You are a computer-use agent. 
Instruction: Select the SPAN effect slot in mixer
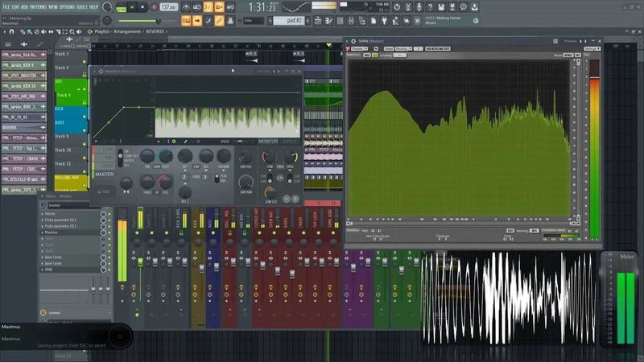point(70,269)
